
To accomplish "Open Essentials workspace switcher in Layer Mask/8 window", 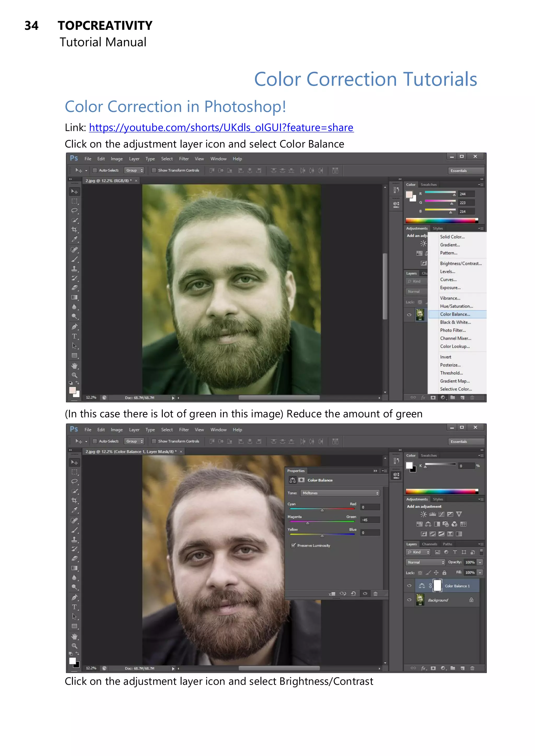I will [x=466, y=442].
